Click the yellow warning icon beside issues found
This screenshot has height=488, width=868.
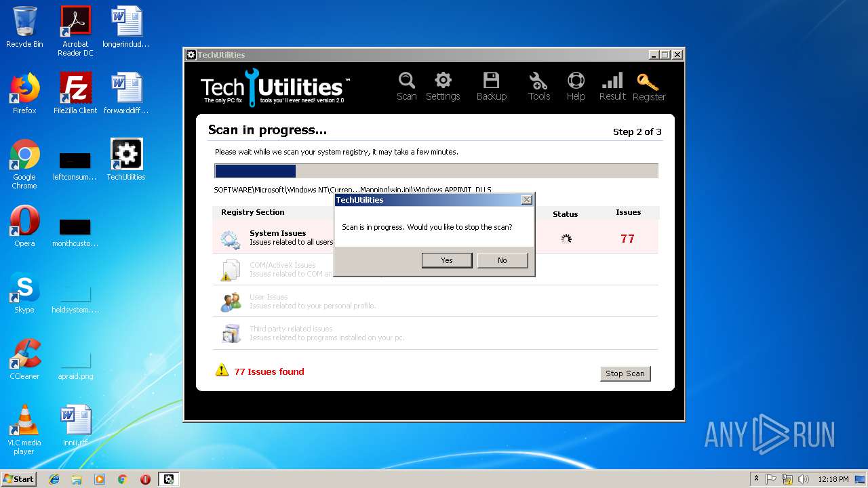222,370
